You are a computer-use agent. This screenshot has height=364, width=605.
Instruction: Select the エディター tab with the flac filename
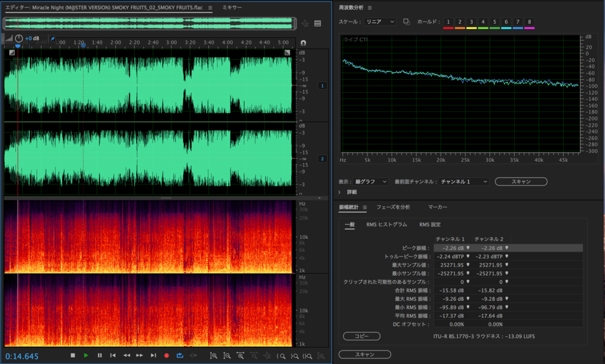[x=104, y=7]
